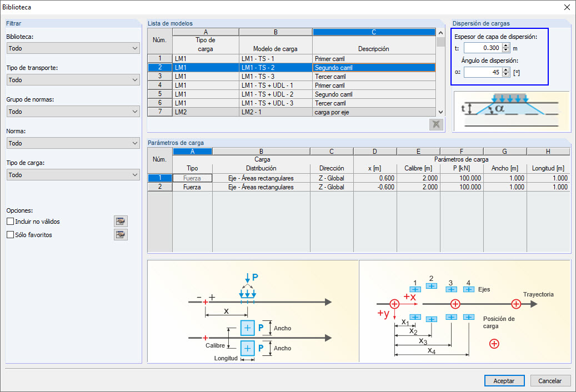The height and width of the screenshot is (392, 576).
Task: Click column header A in model list
Action: (206, 32)
